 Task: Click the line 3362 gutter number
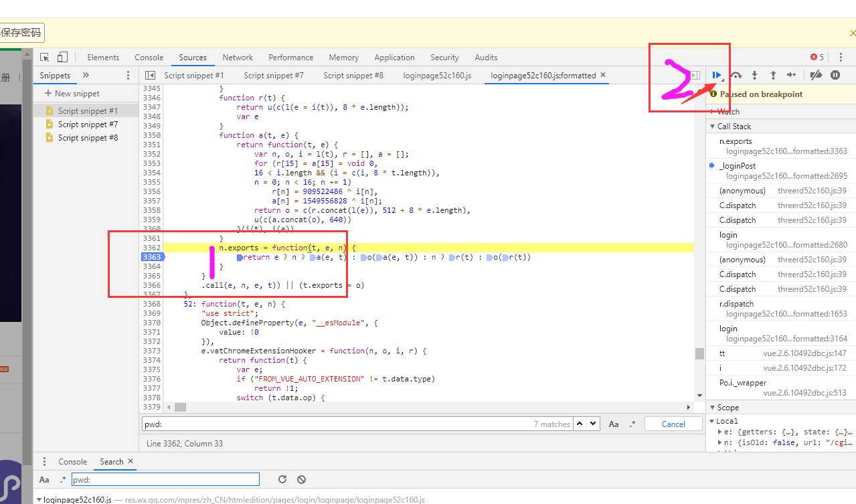[151, 248]
